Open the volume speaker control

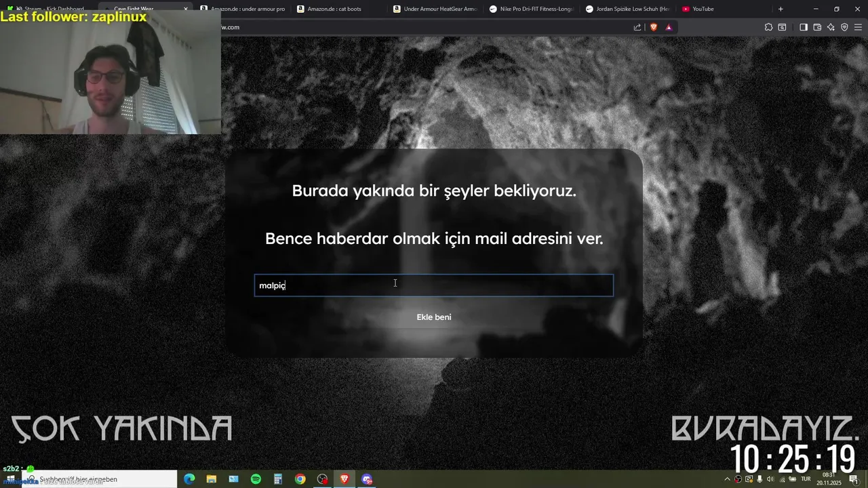point(770,479)
